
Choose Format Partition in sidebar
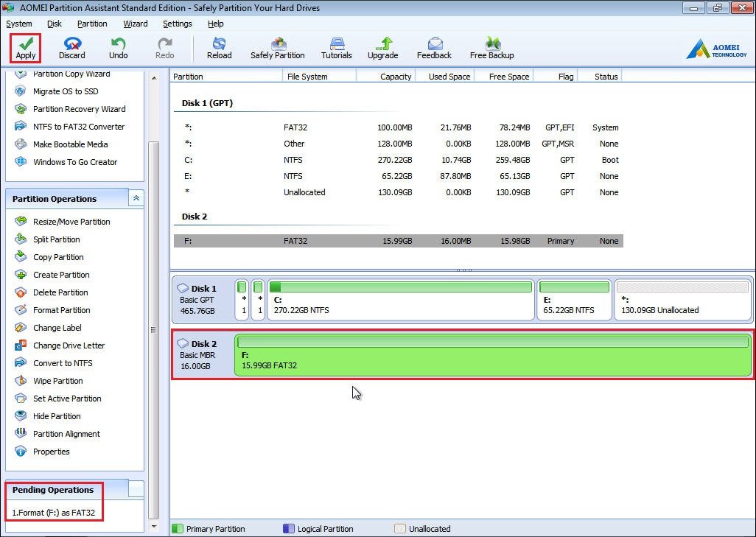61,310
